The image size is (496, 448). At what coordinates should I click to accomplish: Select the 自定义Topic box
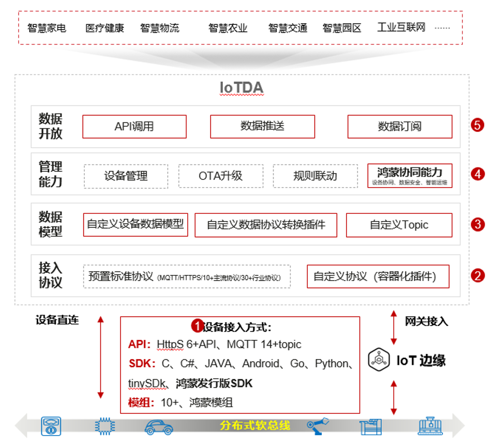[399, 225]
